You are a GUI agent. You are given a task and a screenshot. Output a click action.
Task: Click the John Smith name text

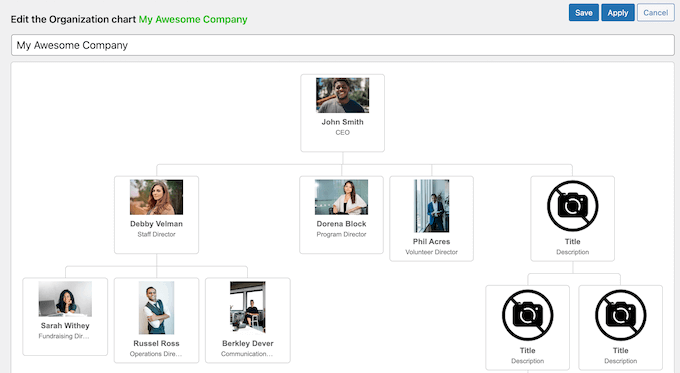[343, 122]
